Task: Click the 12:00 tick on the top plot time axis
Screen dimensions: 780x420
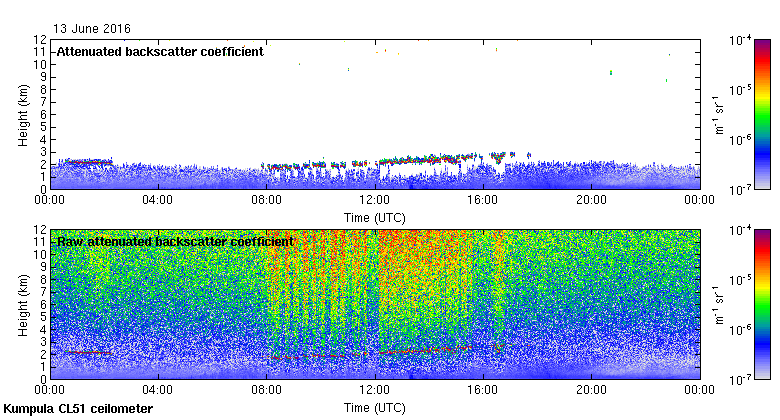Action: point(374,199)
